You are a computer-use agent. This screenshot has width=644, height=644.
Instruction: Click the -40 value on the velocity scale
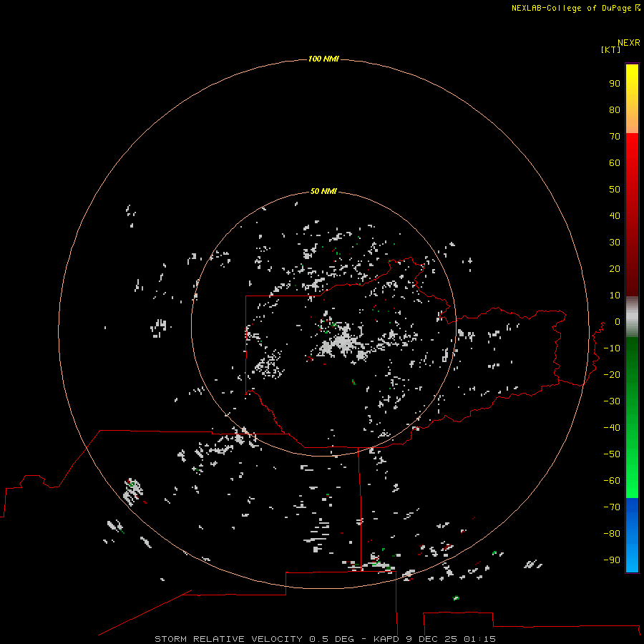612,428
